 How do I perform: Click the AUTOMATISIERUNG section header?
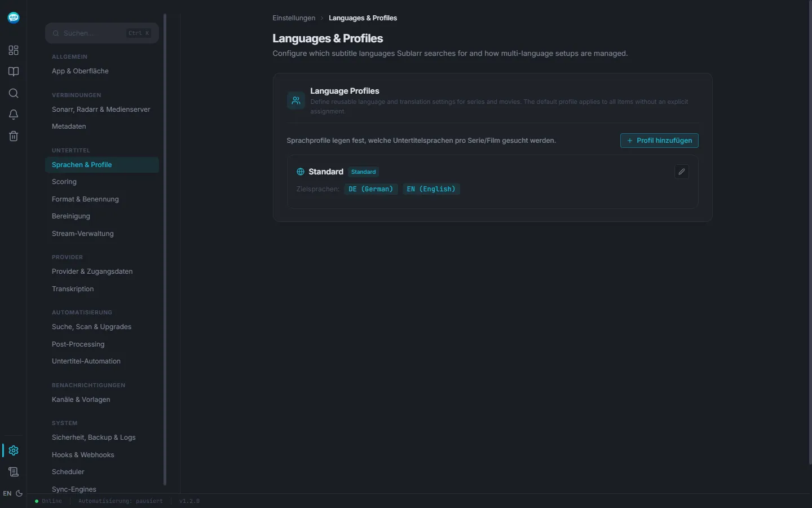[x=82, y=313]
